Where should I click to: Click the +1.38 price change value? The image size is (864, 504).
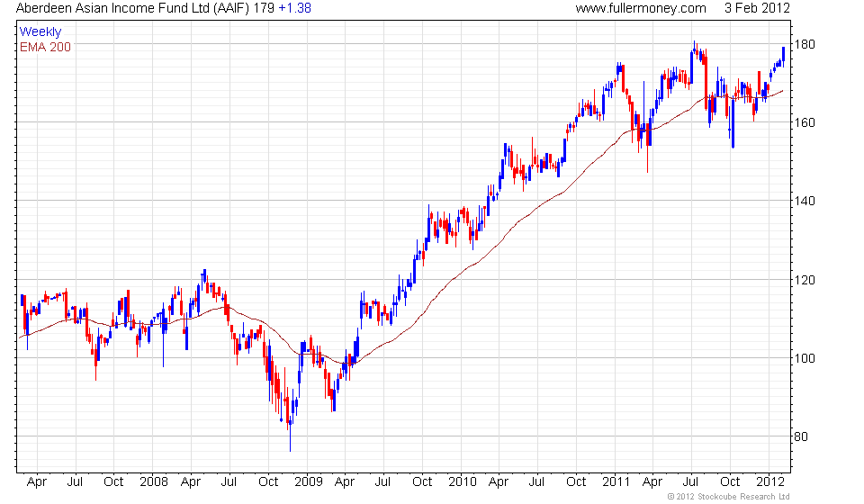[295, 8]
